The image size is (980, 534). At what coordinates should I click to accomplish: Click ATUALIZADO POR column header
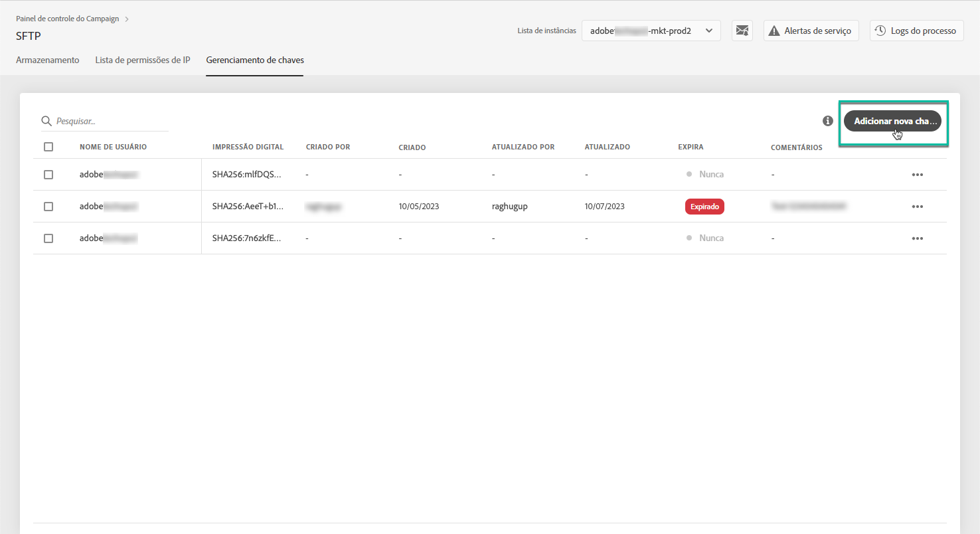(x=523, y=147)
